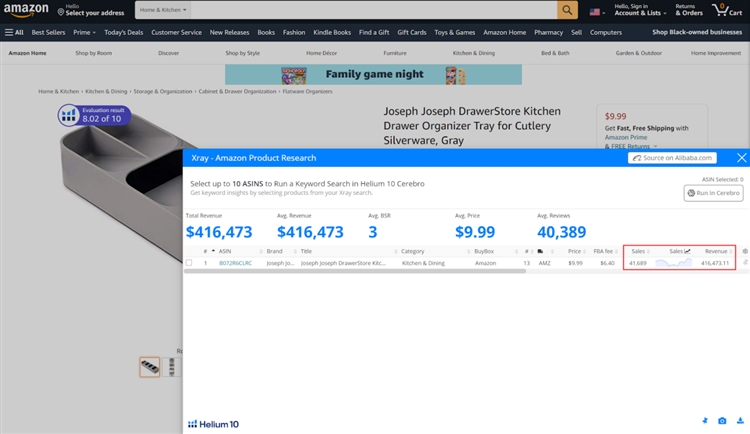Check the B072R6CLRC product row checkbox
Viewport: 750px width, 434px height.
[x=189, y=263]
